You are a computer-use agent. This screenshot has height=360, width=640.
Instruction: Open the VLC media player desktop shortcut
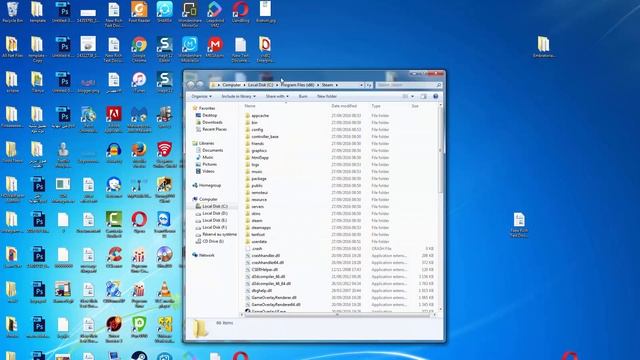(164, 294)
